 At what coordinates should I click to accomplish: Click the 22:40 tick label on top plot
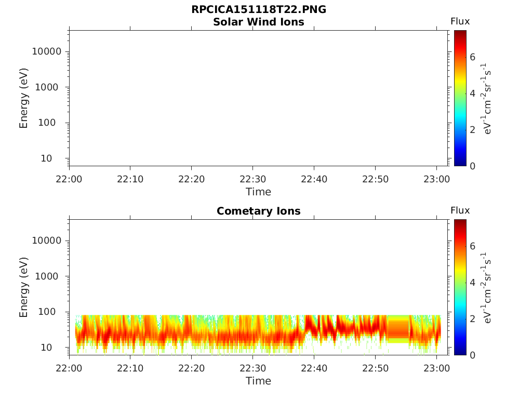[x=314, y=179]
